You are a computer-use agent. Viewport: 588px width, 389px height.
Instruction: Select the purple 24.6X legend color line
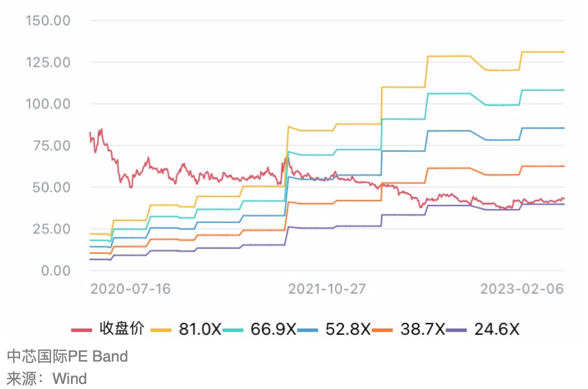point(457,330)
